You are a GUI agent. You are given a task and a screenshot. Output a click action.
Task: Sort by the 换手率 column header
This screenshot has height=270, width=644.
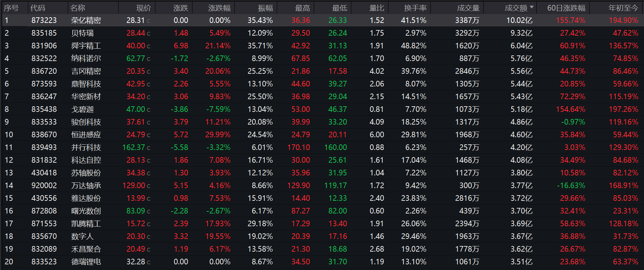coord(415,8)
